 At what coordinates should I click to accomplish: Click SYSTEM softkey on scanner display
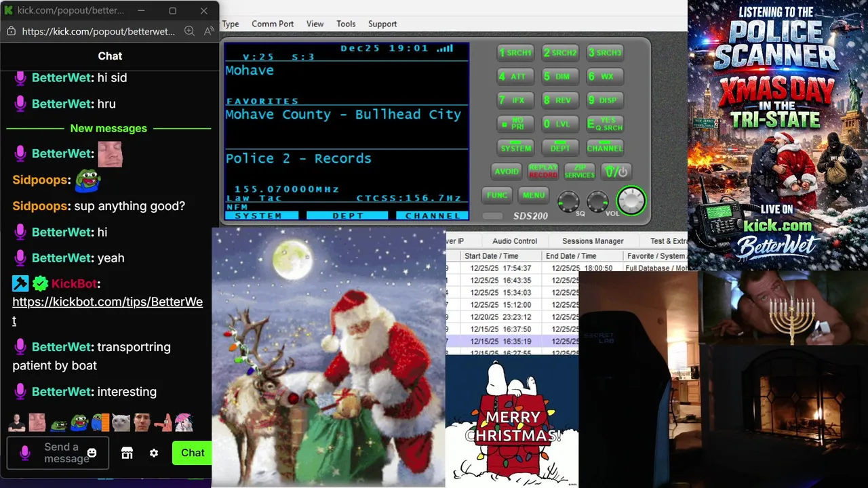tap(262, 216)
